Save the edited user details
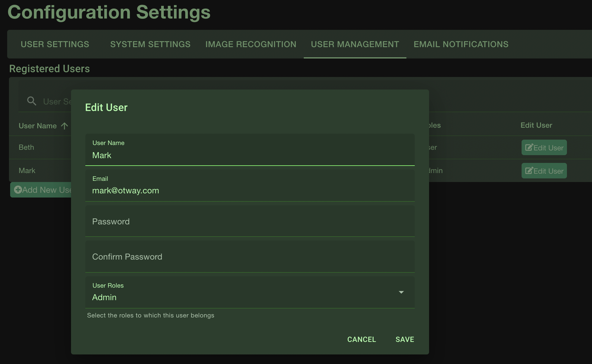The width and height of the screenshot is (592, 364). coord(404,339)
